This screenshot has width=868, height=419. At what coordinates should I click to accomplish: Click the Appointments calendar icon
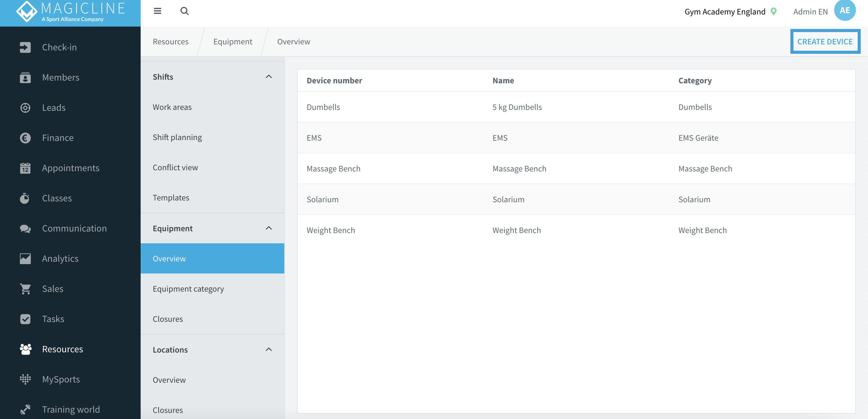click(25, 168)
